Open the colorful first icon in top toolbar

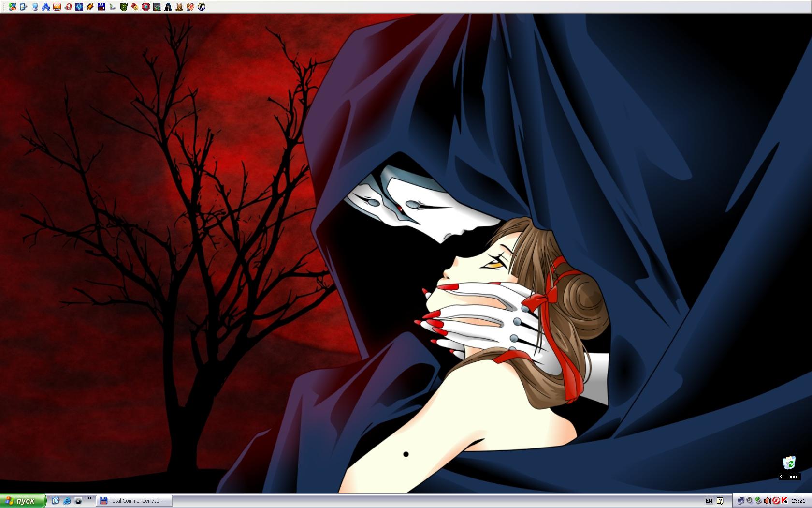coord(13,7)
